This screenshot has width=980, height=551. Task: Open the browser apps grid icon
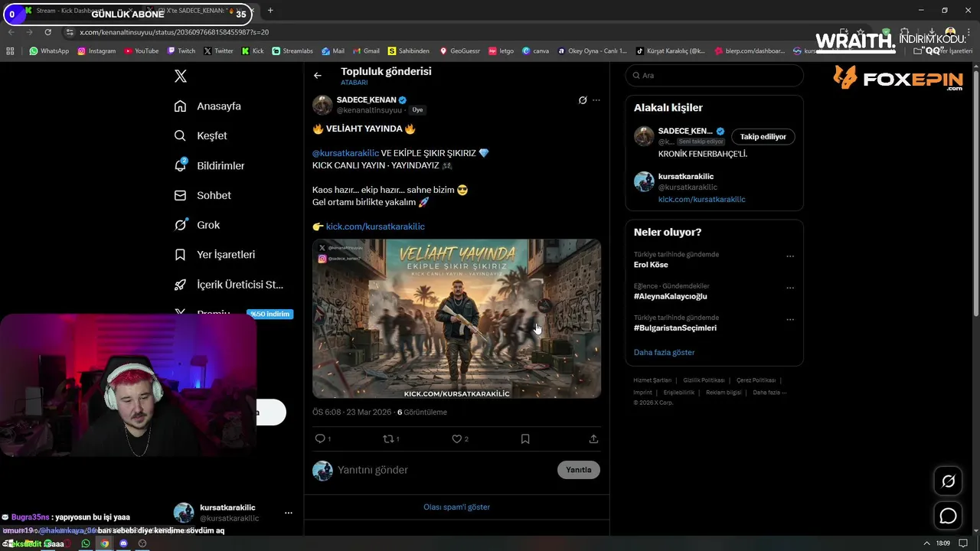(x=10, y=51)
